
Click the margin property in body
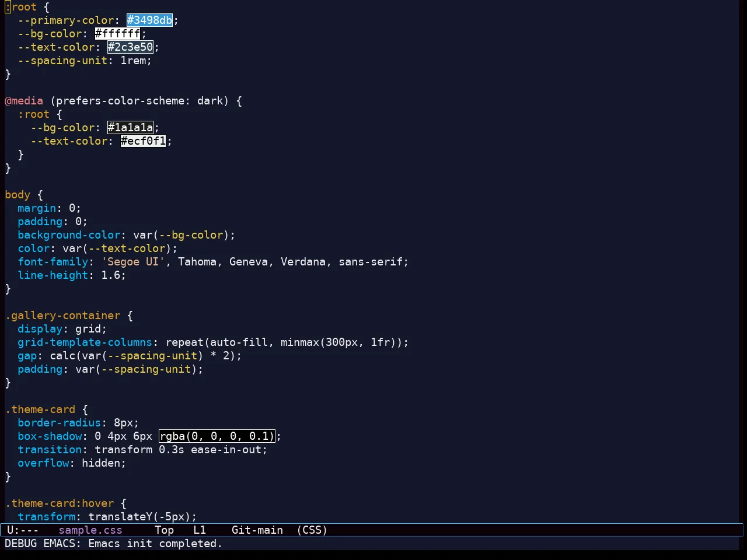tap(37, 208)
